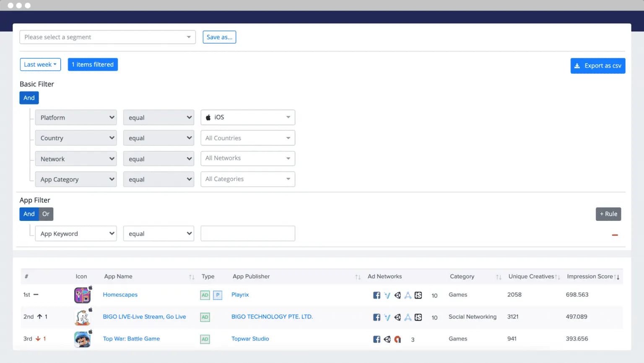Image resolution: width=644 pixels, height=363 pixels.
Task: Switch App Filter condition to Or
Action: (x=46, y=214)
